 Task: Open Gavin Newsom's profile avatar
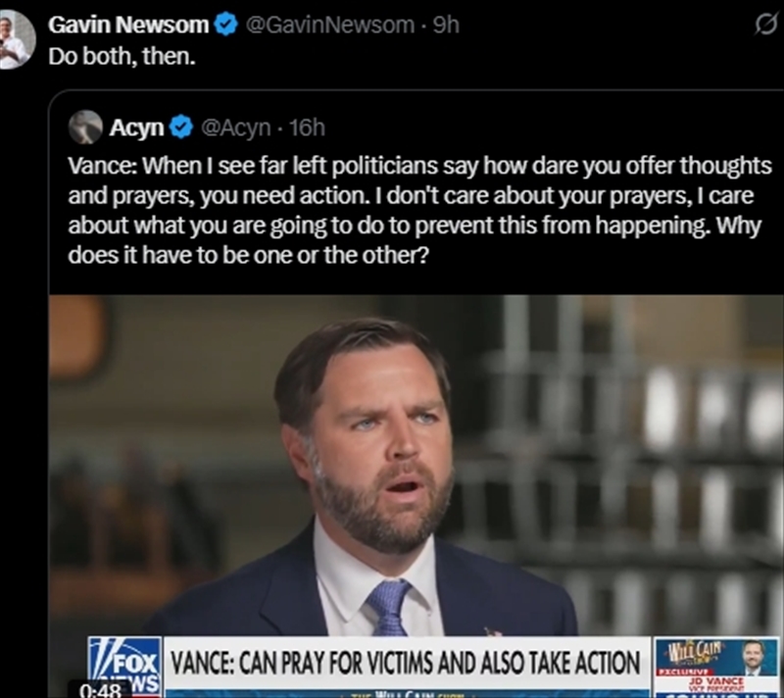pos(17,39)
